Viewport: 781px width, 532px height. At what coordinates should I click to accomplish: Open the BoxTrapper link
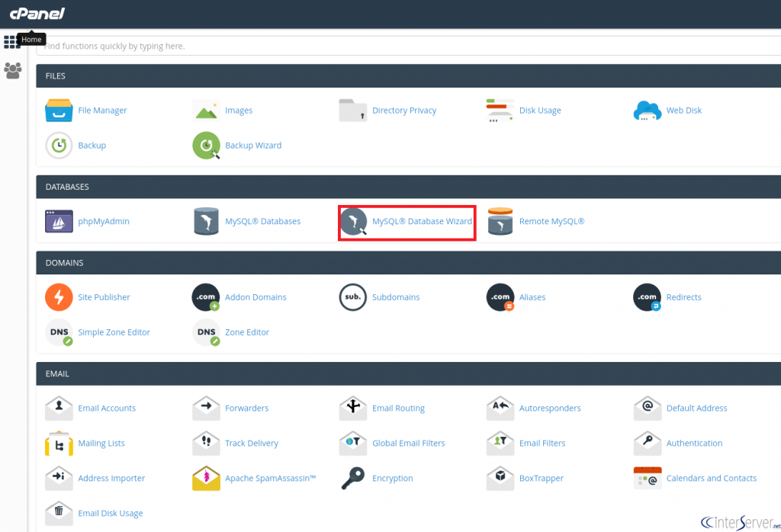tap(541, 478)
